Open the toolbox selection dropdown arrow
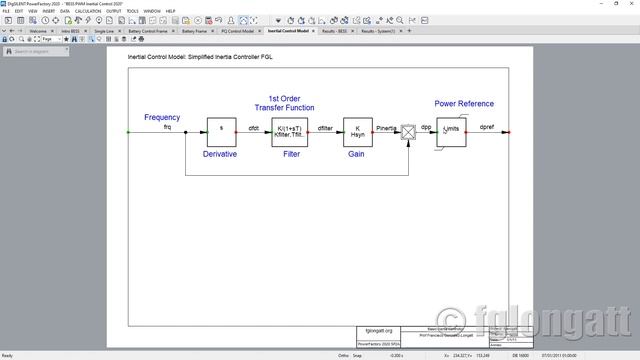This screenshot has height=360, width=640. click(x=278, y=20)
